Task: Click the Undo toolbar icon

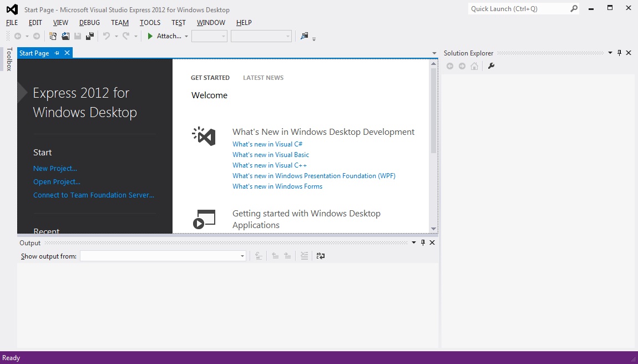Action: tap(107, 36)
